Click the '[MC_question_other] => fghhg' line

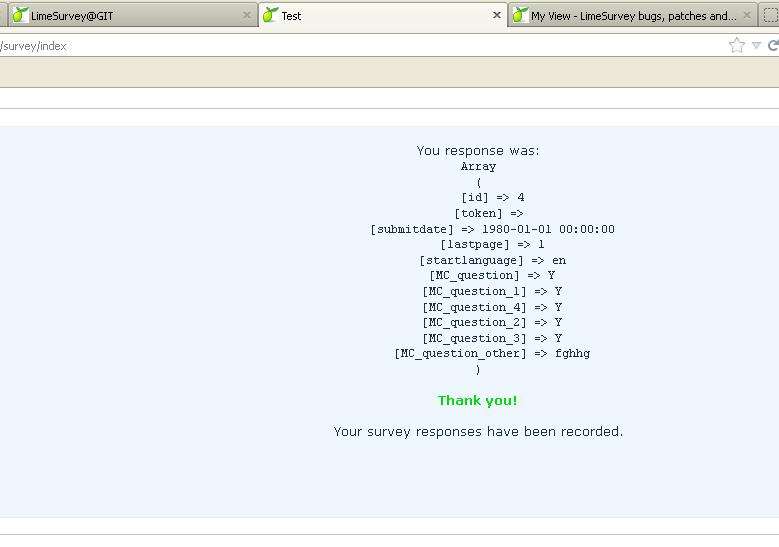coord(492,353)
